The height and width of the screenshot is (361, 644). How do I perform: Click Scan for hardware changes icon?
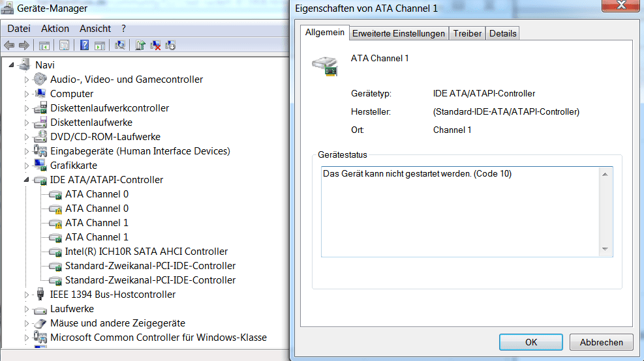(x=120, y=45)
